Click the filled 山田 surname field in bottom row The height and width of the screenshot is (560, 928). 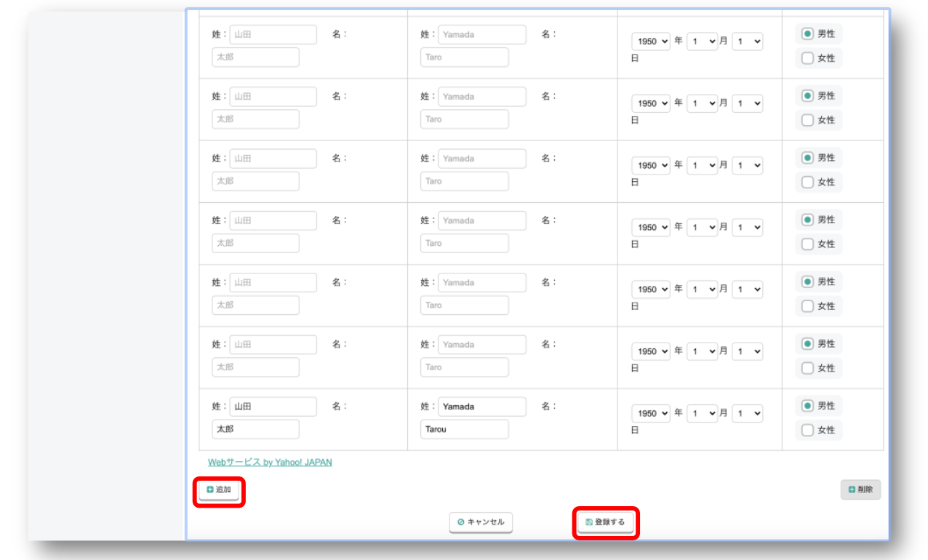click(x=273, y=407)
